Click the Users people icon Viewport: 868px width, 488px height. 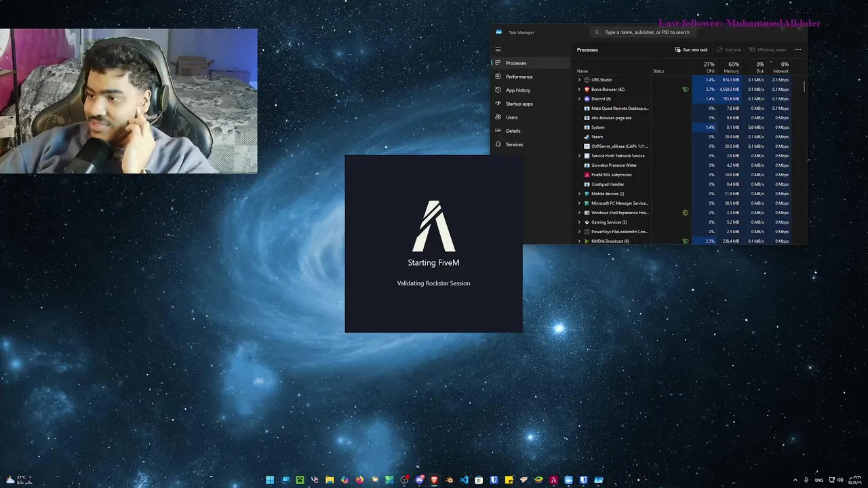[498, 117]
